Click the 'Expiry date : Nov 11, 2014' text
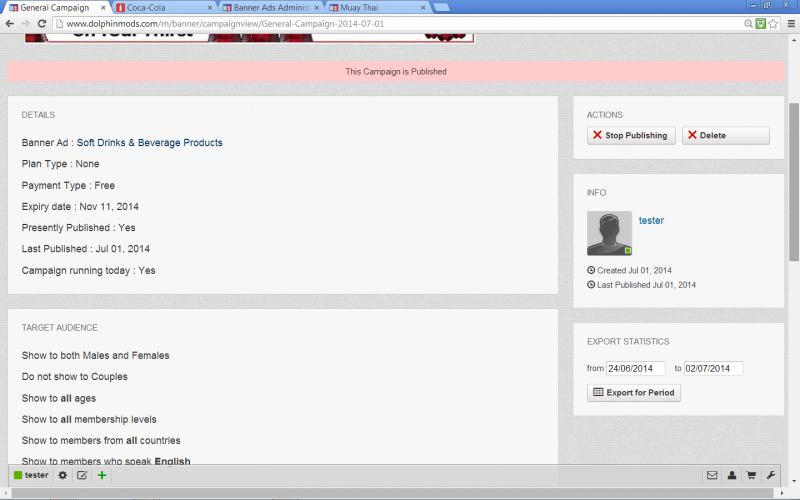The height and width of the screenshot is (500, 800). click(x=80, y=207)
